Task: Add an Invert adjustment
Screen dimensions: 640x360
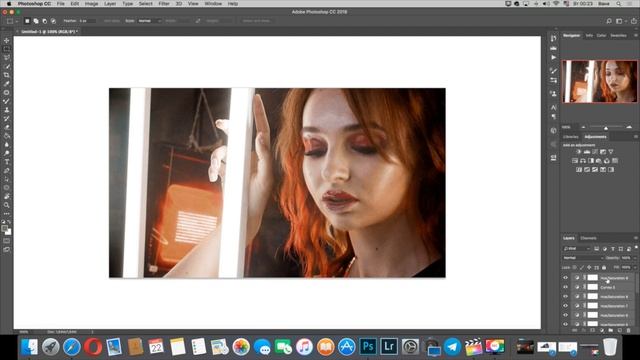Action: click(x=579, y=170)
